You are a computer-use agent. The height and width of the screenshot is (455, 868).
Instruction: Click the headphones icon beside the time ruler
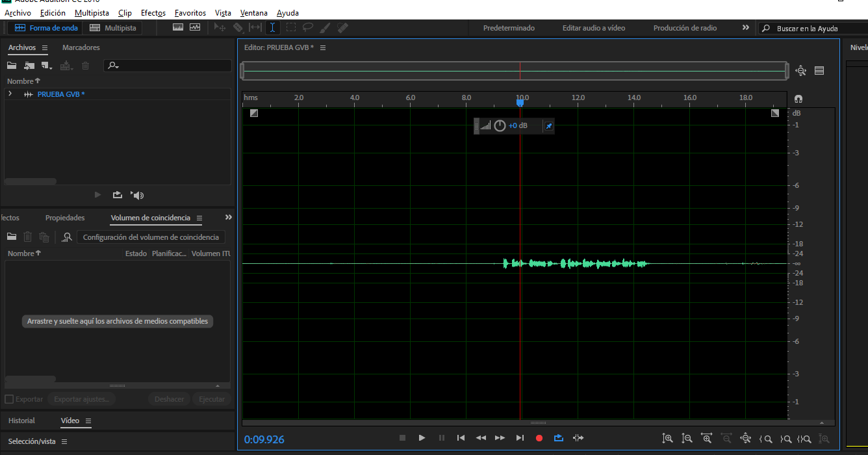pos(798,98)
